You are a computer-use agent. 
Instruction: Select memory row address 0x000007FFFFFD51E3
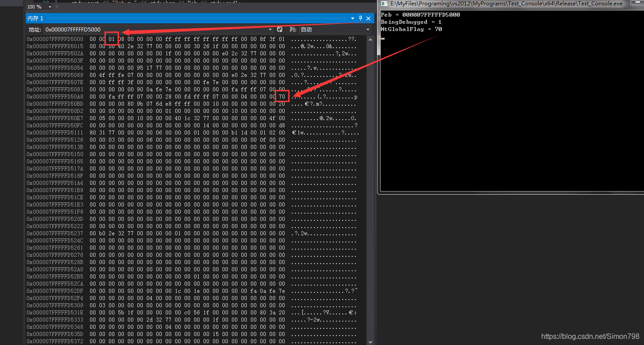coord(55,205)
